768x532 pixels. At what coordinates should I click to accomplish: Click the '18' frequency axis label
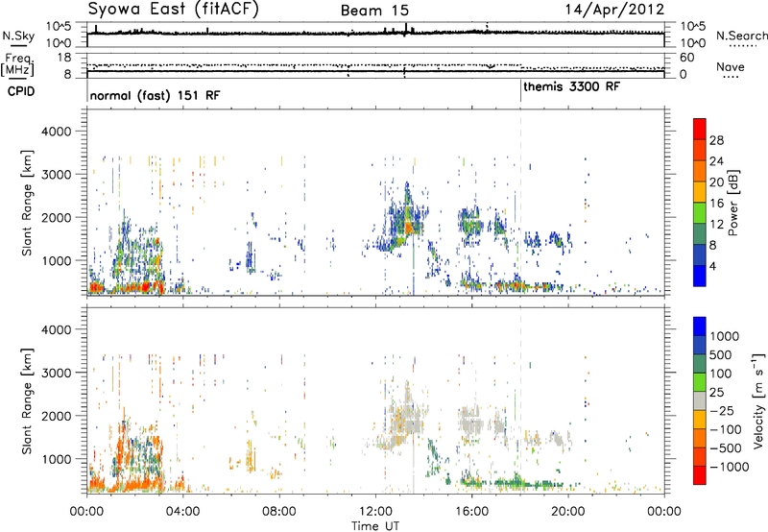point(64,58)
